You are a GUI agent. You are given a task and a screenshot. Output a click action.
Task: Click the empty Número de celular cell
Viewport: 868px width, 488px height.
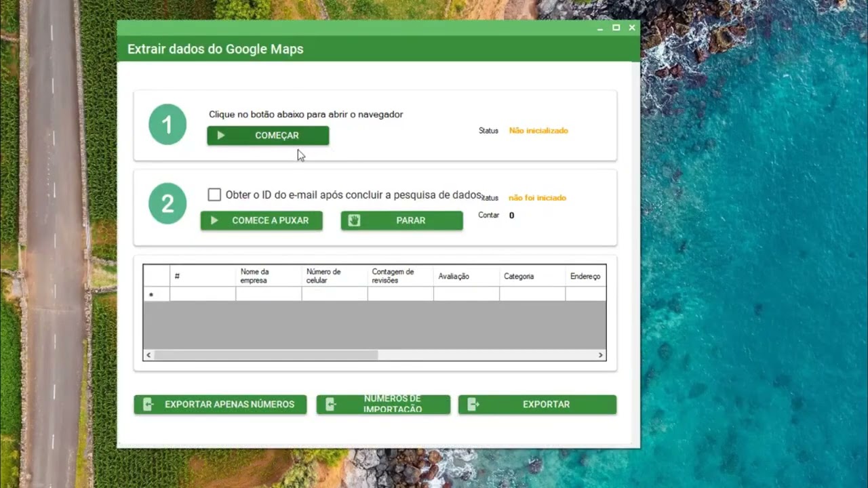click(334, 294)
